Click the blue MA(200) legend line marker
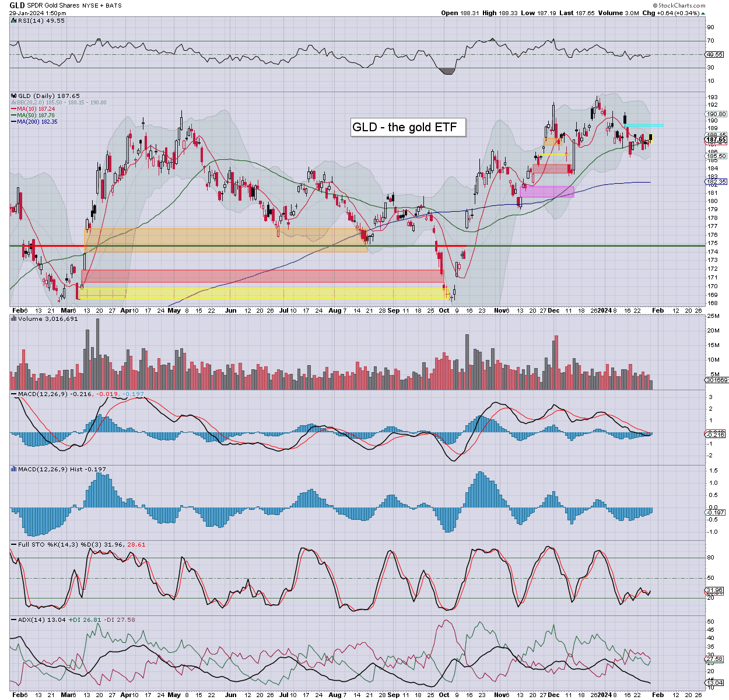The image size is (729, 700). click(x=13, y=122)
